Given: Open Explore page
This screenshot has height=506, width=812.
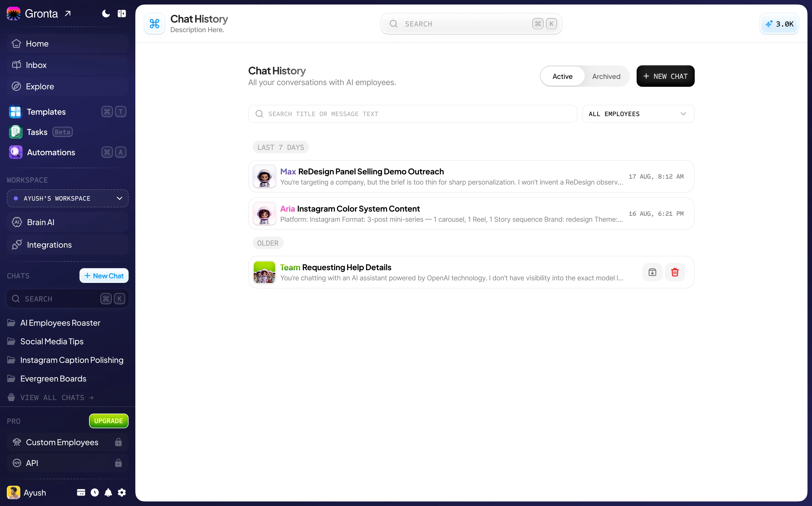Looking at the screenshot, I should pyautogui.click(x=68, y=86).
